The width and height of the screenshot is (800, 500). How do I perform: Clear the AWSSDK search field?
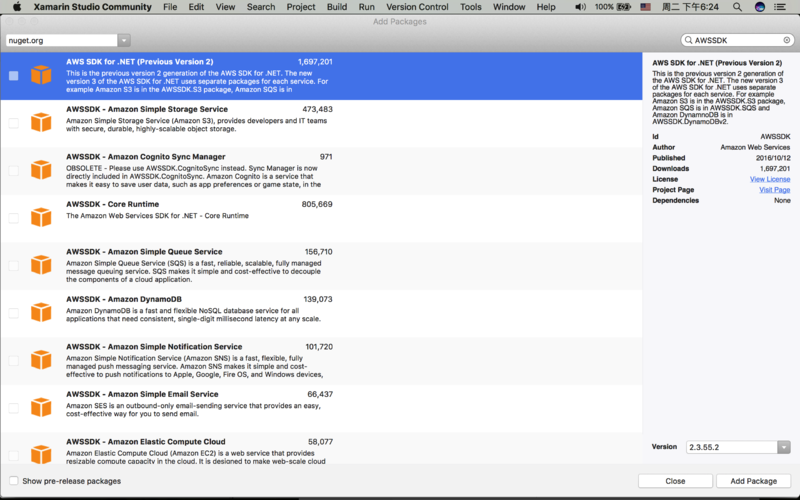(x=787, y=40)
